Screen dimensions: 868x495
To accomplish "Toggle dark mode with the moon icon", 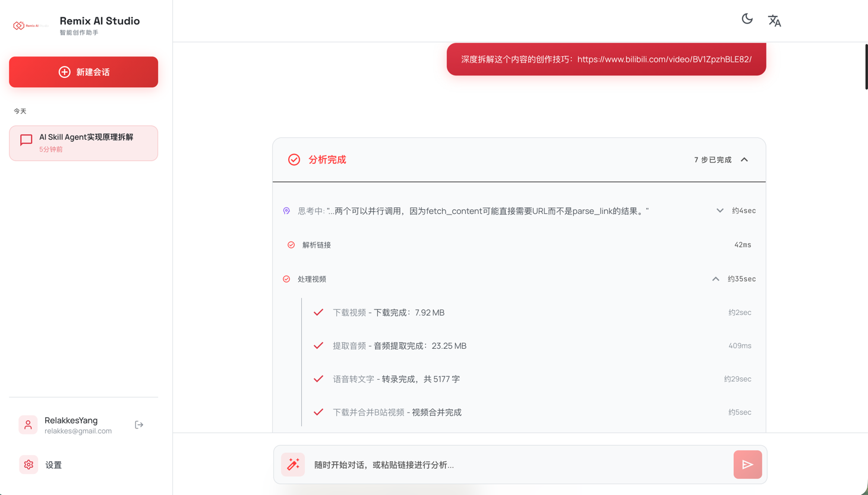I will click(747, 19).
